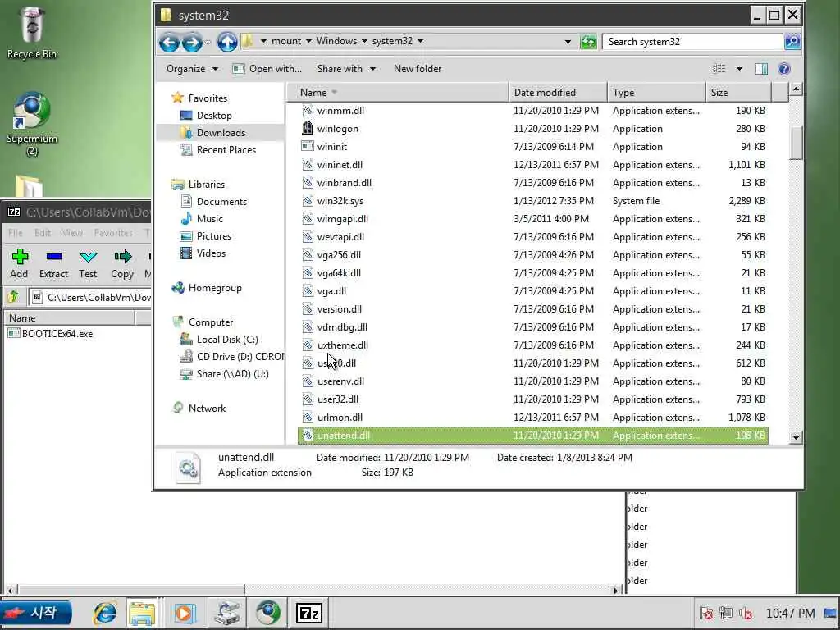
Task: Click the network tray icon
Action: pos(726,613)
